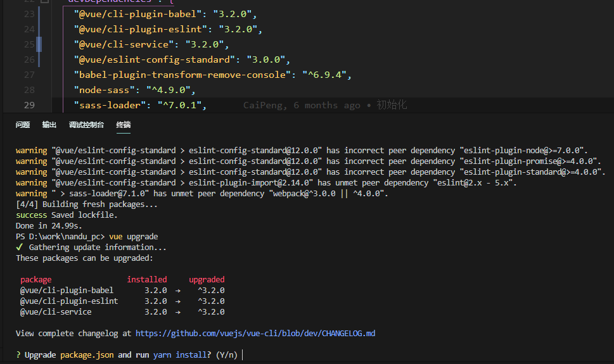Click the 'upgraded' column header in terminal
Viewport: 614px width, 364px height.
pyautogui.click(x=207, y=280)
